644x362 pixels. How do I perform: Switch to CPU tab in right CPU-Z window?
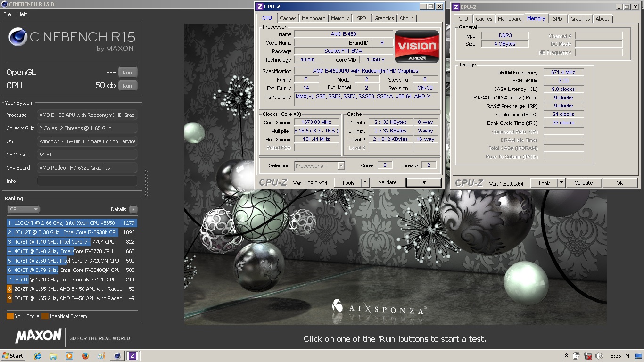[463, 19]
